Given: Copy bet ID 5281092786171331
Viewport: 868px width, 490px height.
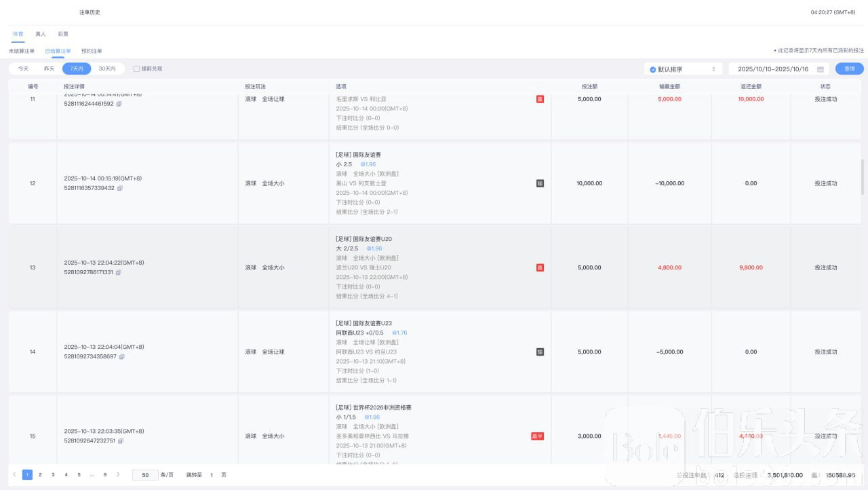Looking at the screenshot, I should click(x=119, y=272).
